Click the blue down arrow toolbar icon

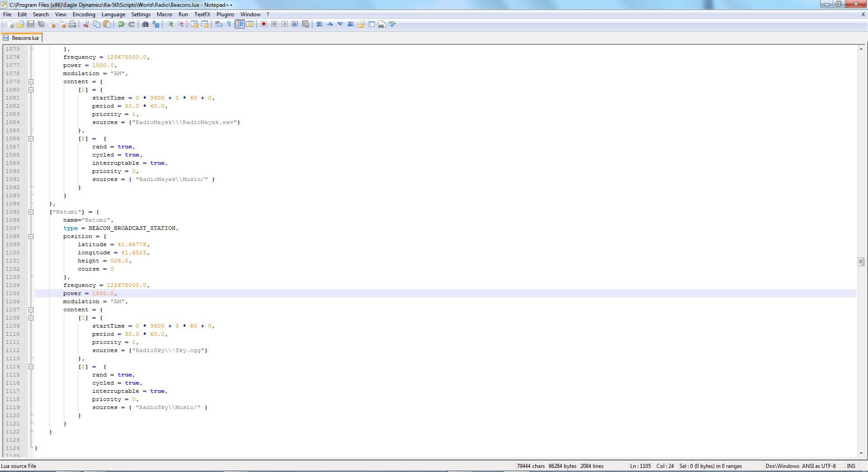(340, 24)
